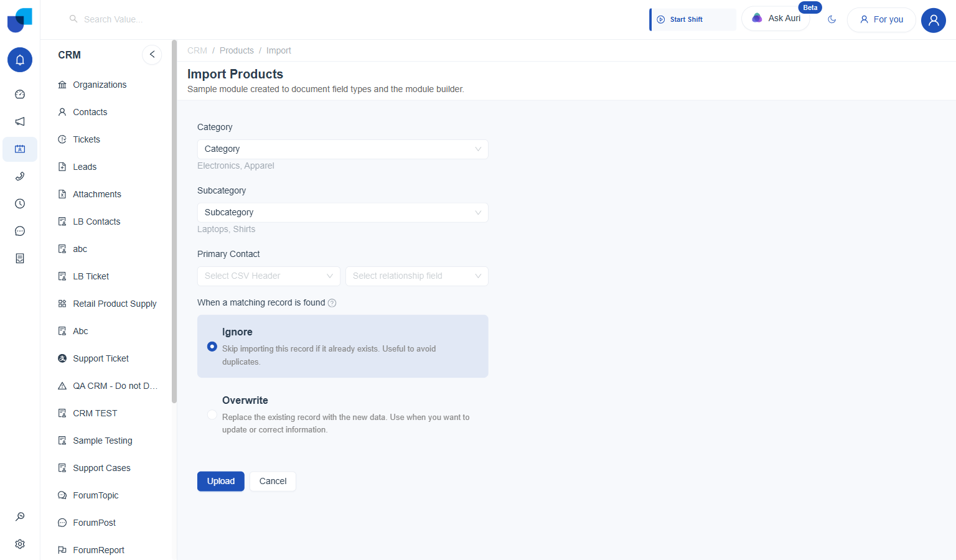Go to Products breadcrumb link
The height and width of the screenshot is (560, 956).
237,51
